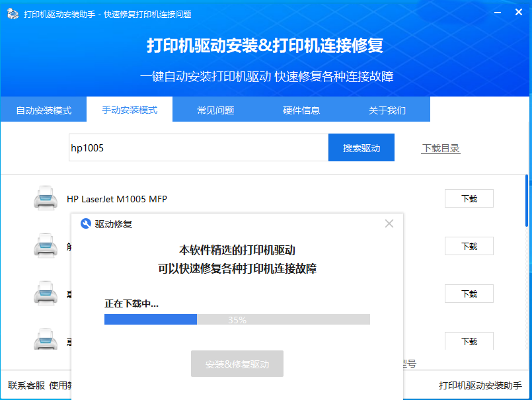This screenshot has height=400, width=532.
Task: Click the download progress bar showing 35%
Action: [237, 319]
